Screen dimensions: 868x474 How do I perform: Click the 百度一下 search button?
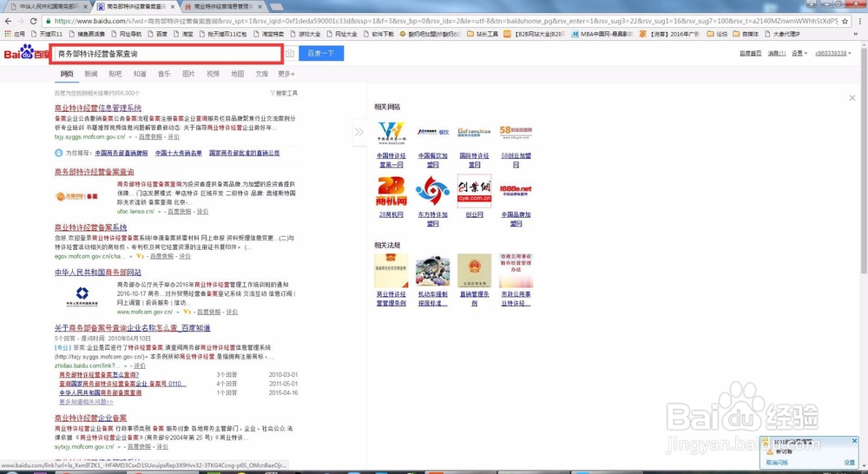point(321,54)
